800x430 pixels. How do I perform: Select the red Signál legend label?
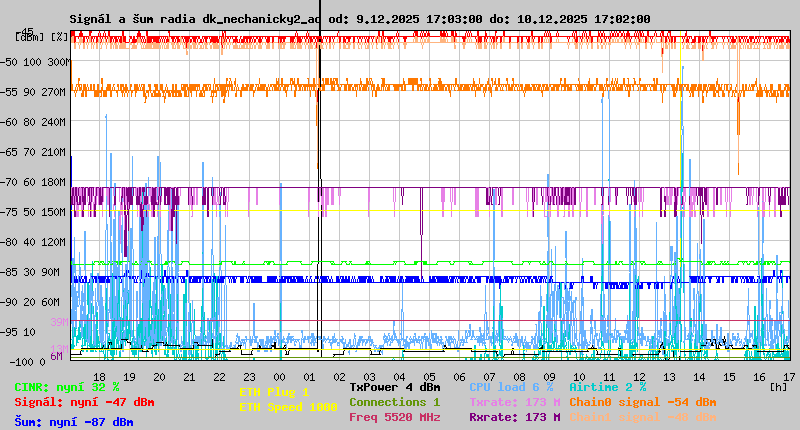(84, 402)
